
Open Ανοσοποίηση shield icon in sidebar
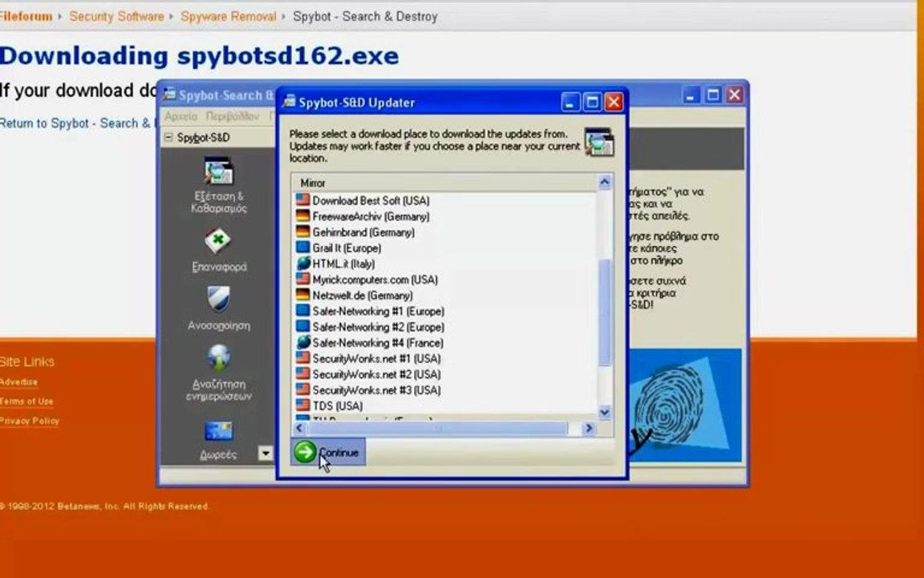coord(218,299)
